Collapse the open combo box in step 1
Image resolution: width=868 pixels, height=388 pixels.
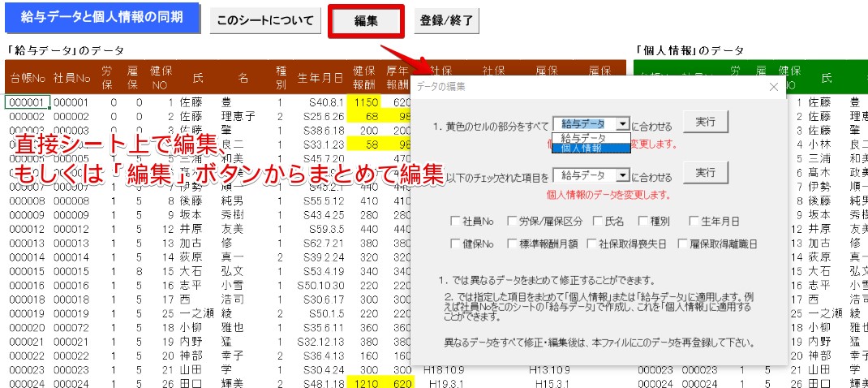[x=624, y=124]
